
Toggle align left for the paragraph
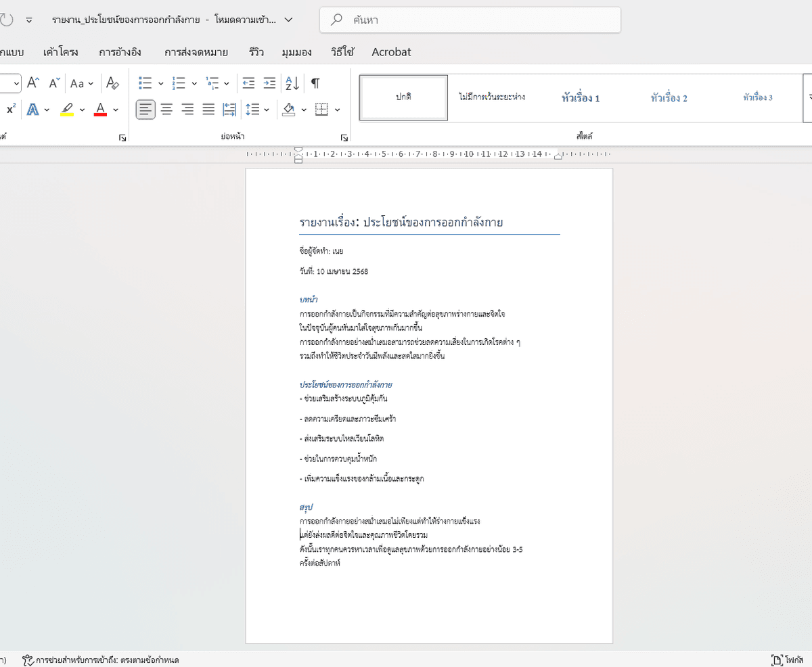145,110
